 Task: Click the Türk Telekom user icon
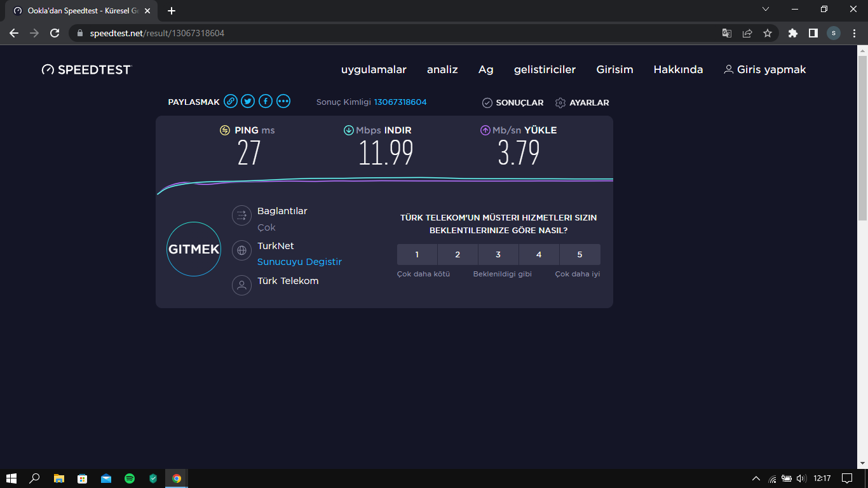241,285
